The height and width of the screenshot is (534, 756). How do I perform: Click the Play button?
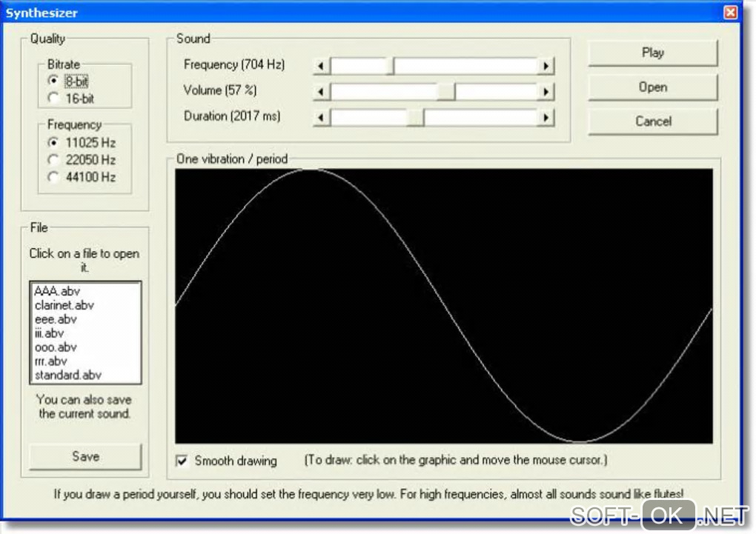(653, 53)
